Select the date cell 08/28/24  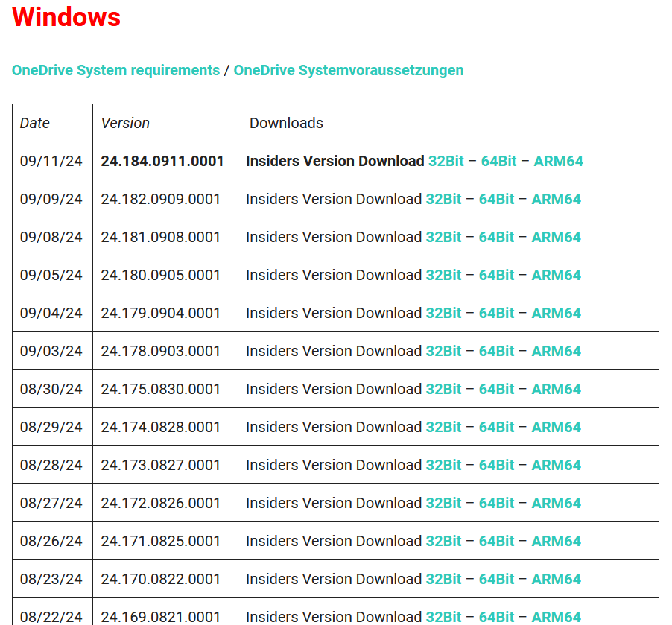(x=51, y=465)
